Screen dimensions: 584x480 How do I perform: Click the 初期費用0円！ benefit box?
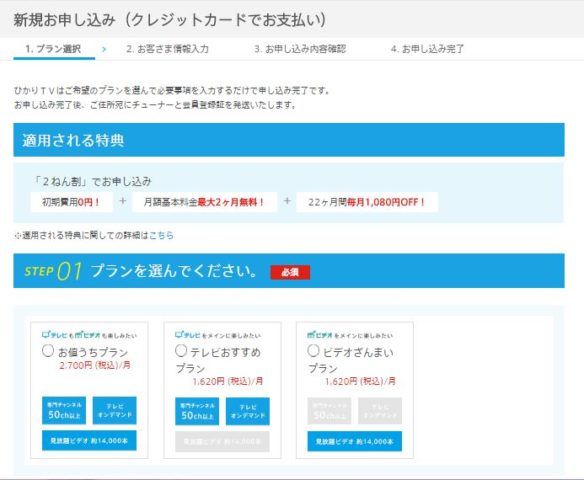[71, 202]
